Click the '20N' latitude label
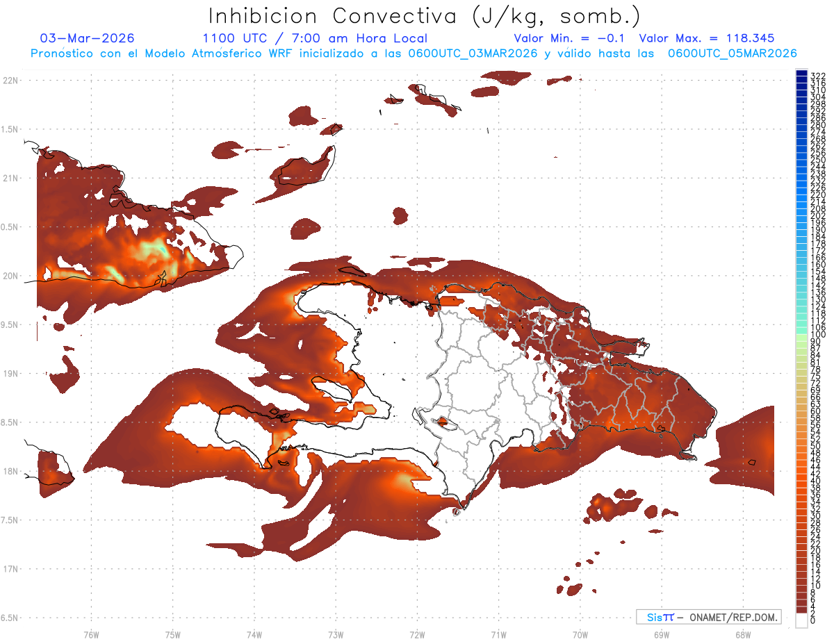This screenshot has width=834, height=644. point(10,276)
